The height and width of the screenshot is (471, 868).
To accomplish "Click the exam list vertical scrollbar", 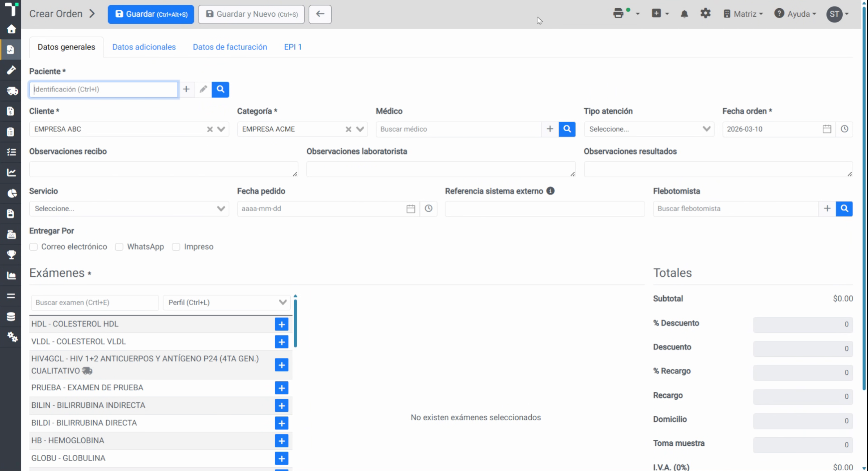I will pos(295,323).
